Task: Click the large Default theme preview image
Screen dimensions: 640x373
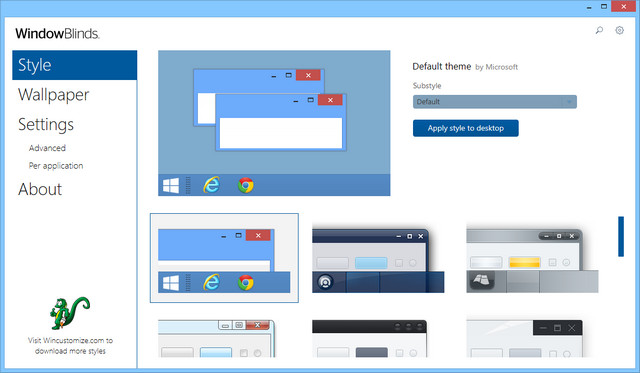Action: click(x=274, y=123)
